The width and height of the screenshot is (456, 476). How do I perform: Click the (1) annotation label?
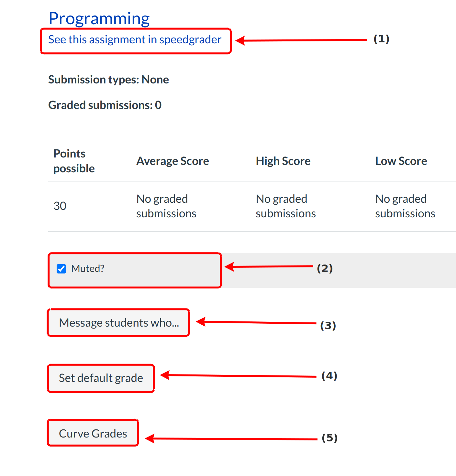(x=381, y=39)
